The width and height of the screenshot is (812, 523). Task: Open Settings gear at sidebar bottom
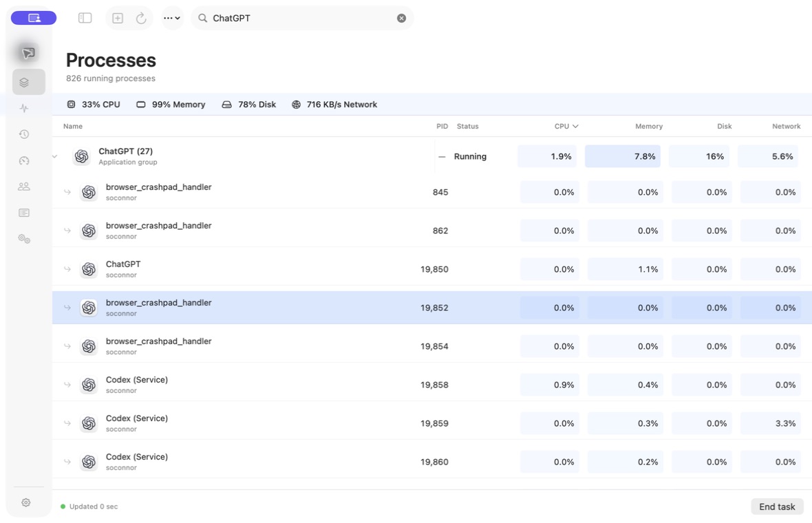[26, 502]
